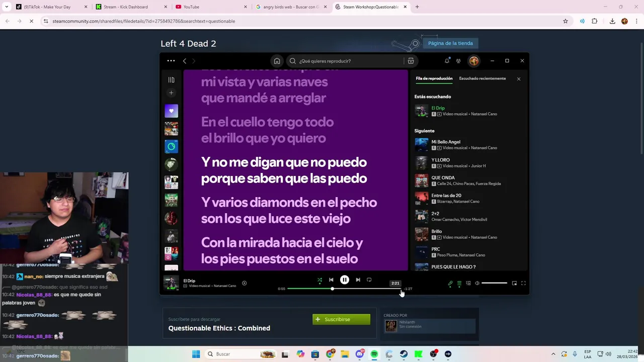Bookmark this page with star icon

[566, 21]
